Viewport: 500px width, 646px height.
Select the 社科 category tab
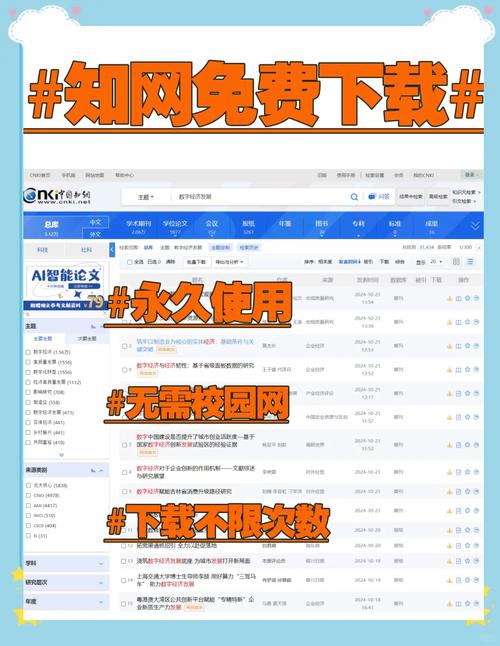click(x=86, y=250)
